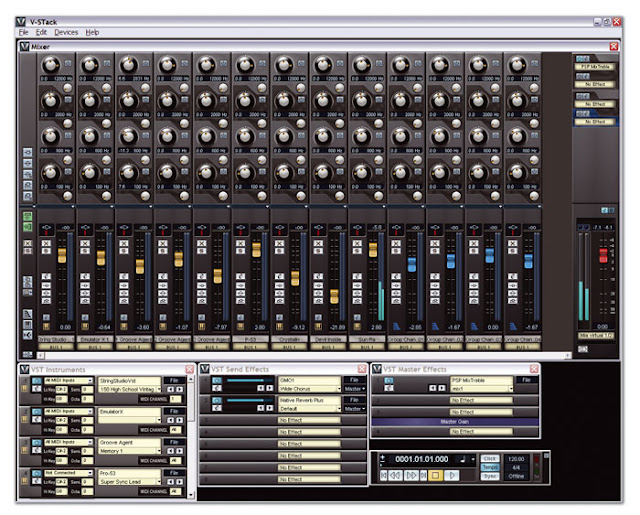This screenshot has height=515, width=640.
Task: Toggle power on StringStudioVst instrument slot
Action: [x=36, y=381]
